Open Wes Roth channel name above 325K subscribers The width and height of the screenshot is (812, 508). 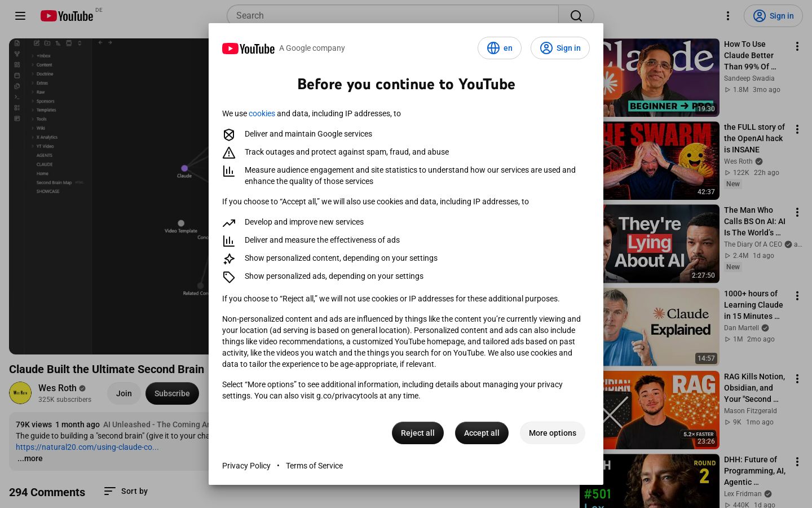[x=57, y=388]
